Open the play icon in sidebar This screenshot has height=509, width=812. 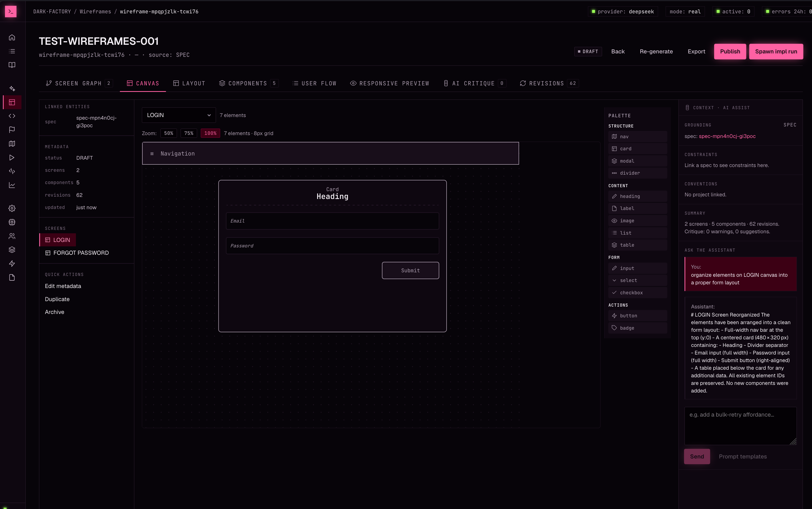(x=12, y=158)
